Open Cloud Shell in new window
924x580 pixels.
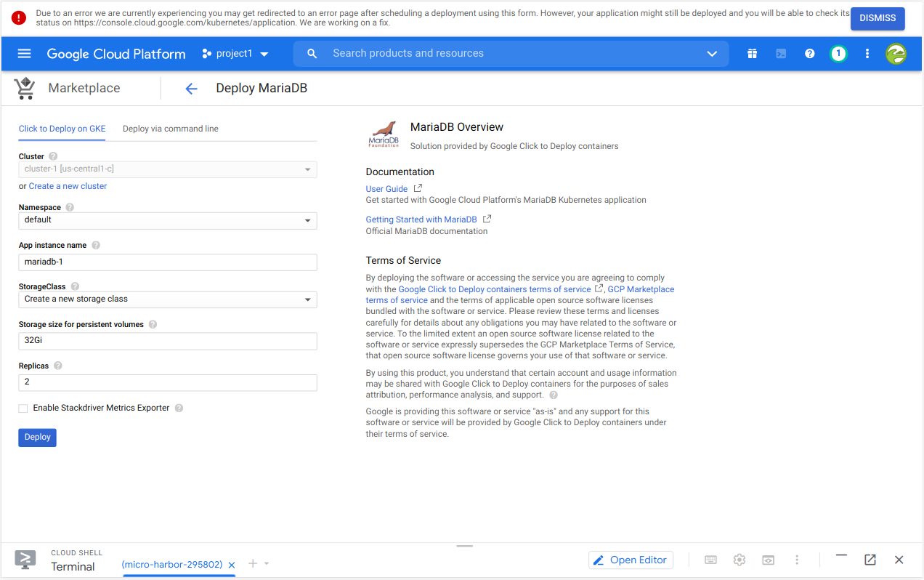pos(870,560)
